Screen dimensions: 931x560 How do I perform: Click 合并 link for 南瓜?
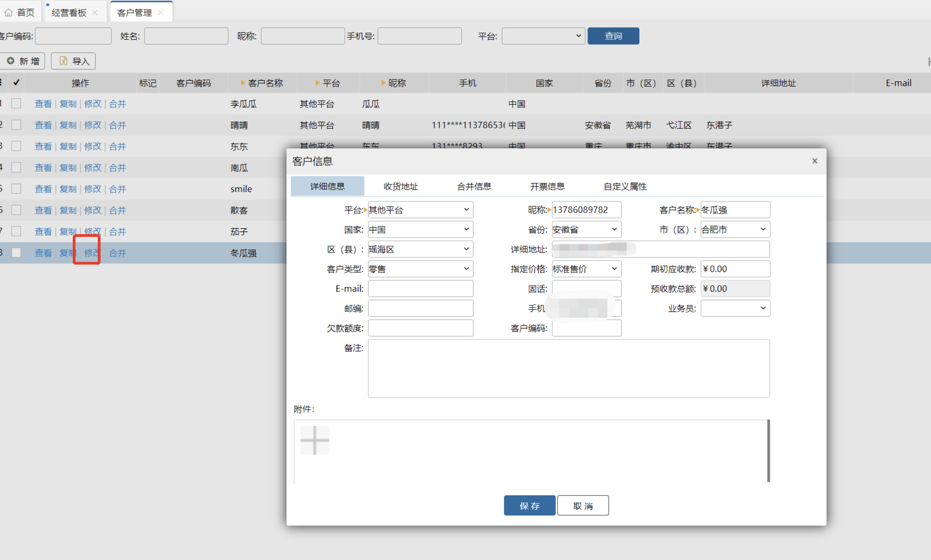pyautogui.click(x=117, y=167)
